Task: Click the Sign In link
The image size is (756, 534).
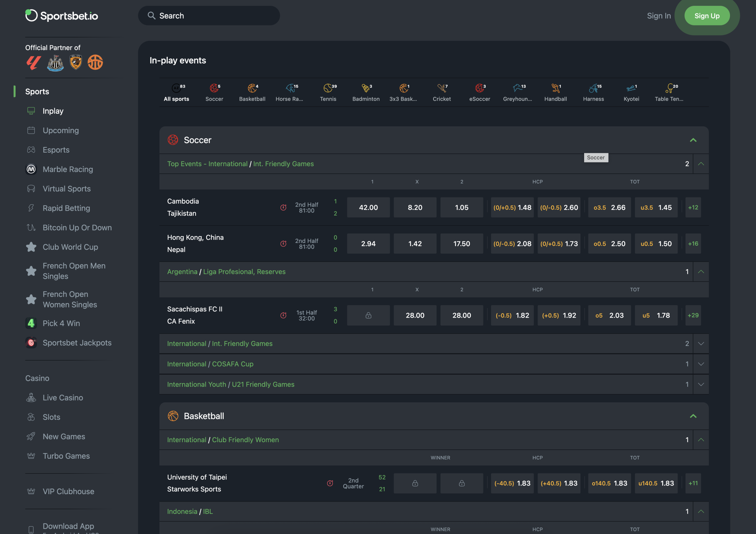Action: pyautogui.click(x=659, y=16)
